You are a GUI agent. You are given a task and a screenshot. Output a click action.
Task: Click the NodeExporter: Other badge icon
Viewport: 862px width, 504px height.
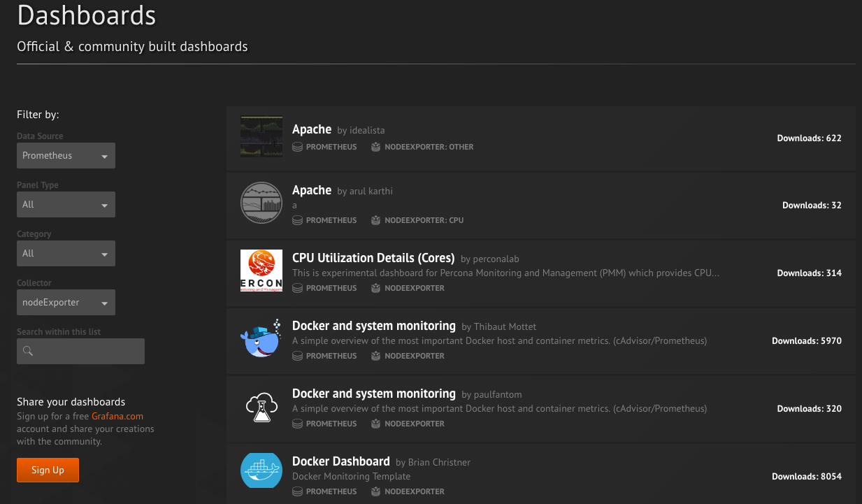pos(375,147)
